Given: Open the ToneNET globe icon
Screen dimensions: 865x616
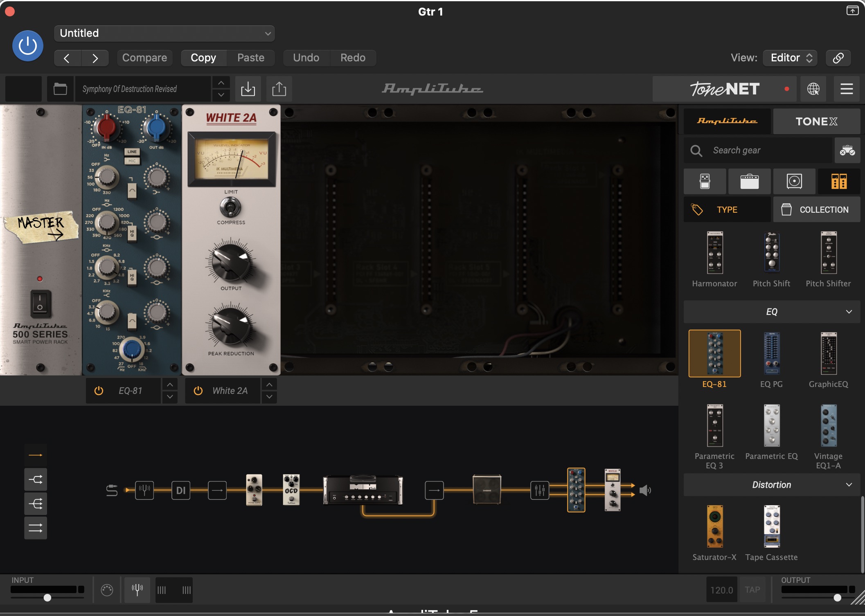Looking at the screenshot, I should (813, 89).
